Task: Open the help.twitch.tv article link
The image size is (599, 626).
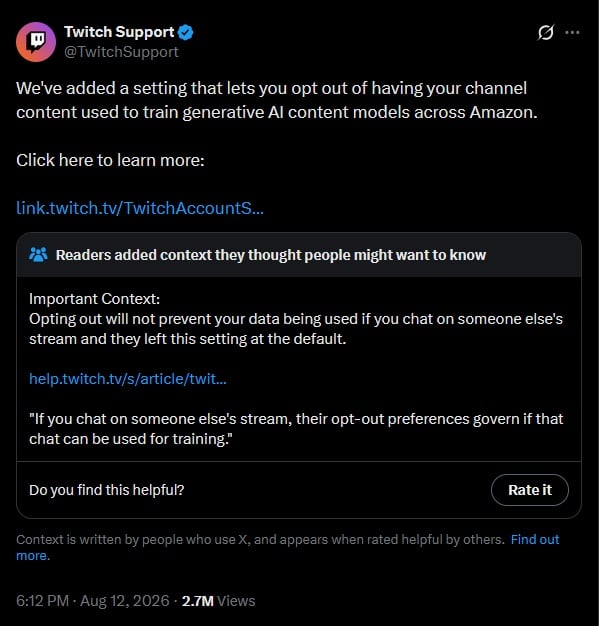Action: coord(128,379)
